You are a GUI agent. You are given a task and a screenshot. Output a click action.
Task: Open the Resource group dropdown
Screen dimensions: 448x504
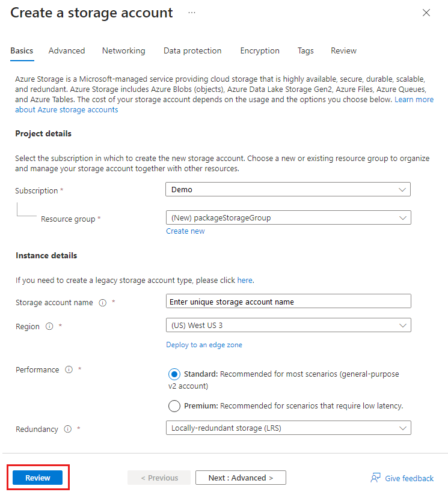(289, 217)
